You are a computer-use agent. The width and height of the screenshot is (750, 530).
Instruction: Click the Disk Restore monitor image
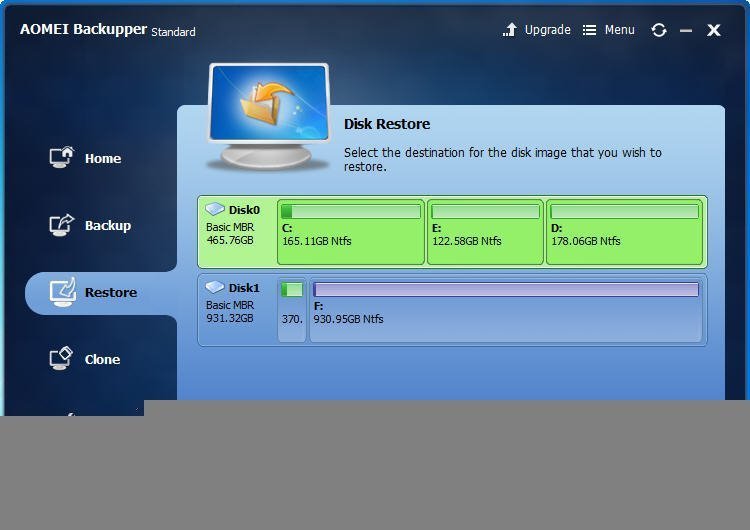269,116
